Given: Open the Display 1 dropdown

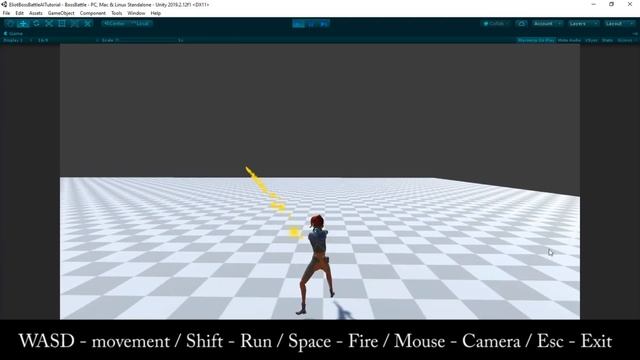Looking at the screenshot, I should tap(18, 40).
